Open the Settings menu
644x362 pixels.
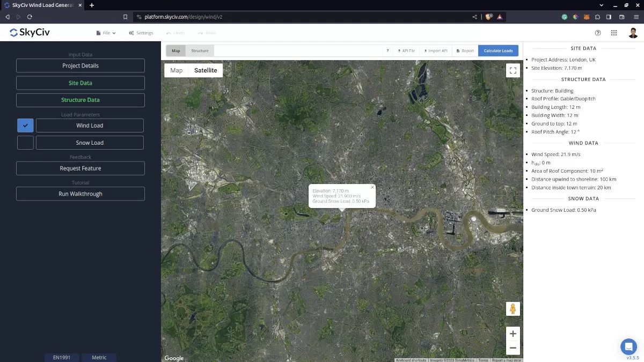tap(141, 33)
